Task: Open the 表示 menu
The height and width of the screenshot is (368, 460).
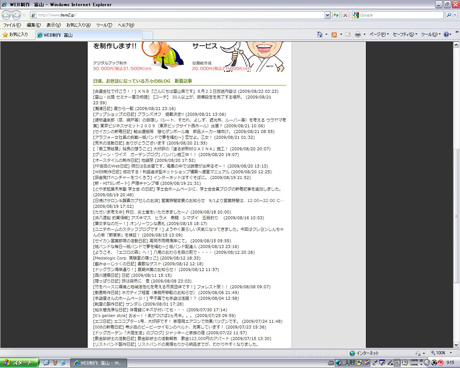Action: tap(53, 25)
